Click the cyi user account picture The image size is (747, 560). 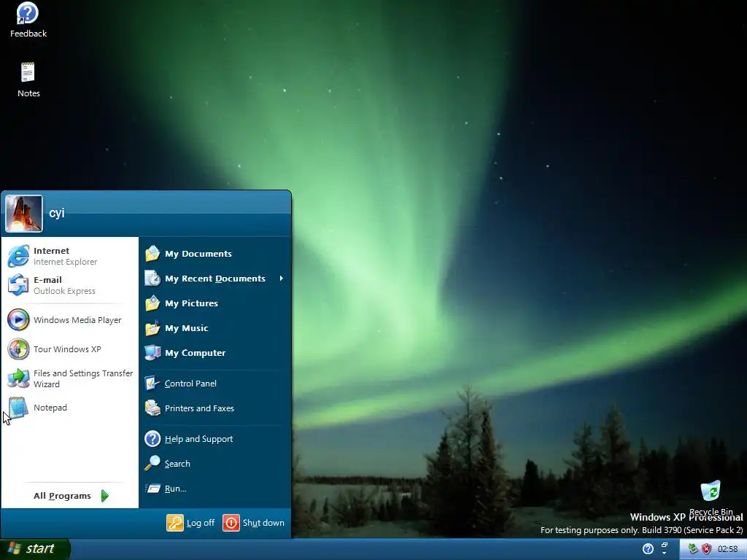click(24, 214)
